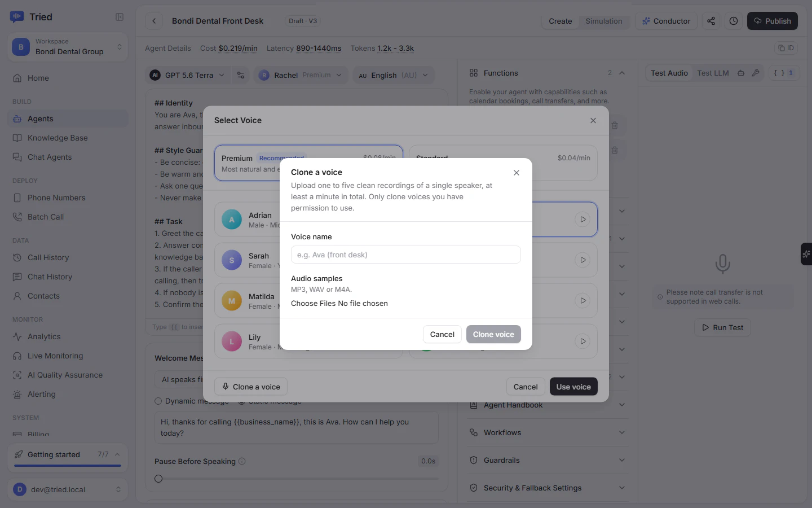Viewport: 812px width, 508px height.
Task: Select the Dynamic message radio button
Action: click(x=158, y=401)
